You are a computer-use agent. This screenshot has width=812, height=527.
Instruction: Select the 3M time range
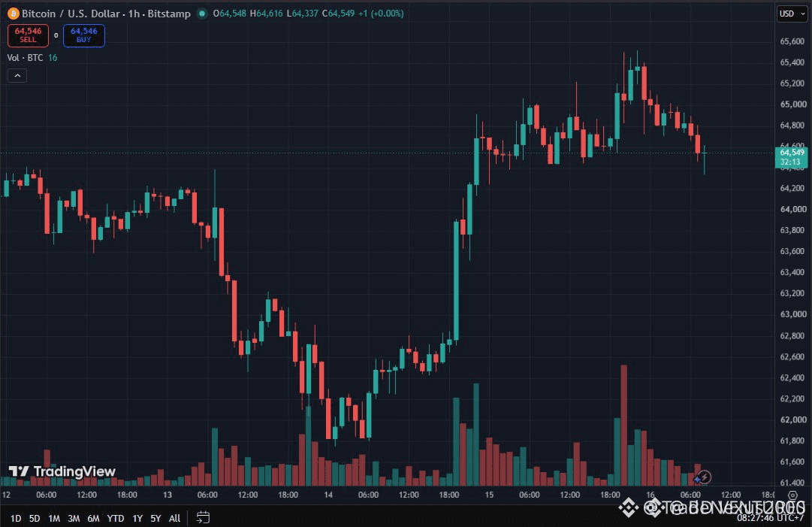click(x=74, y=518)
